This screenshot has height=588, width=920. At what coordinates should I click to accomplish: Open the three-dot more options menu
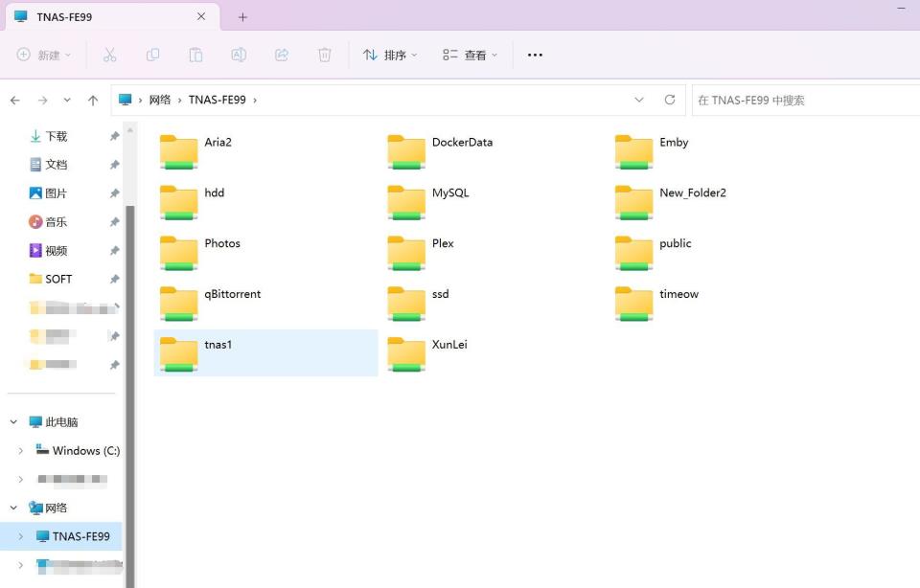[x=535, y=56]
